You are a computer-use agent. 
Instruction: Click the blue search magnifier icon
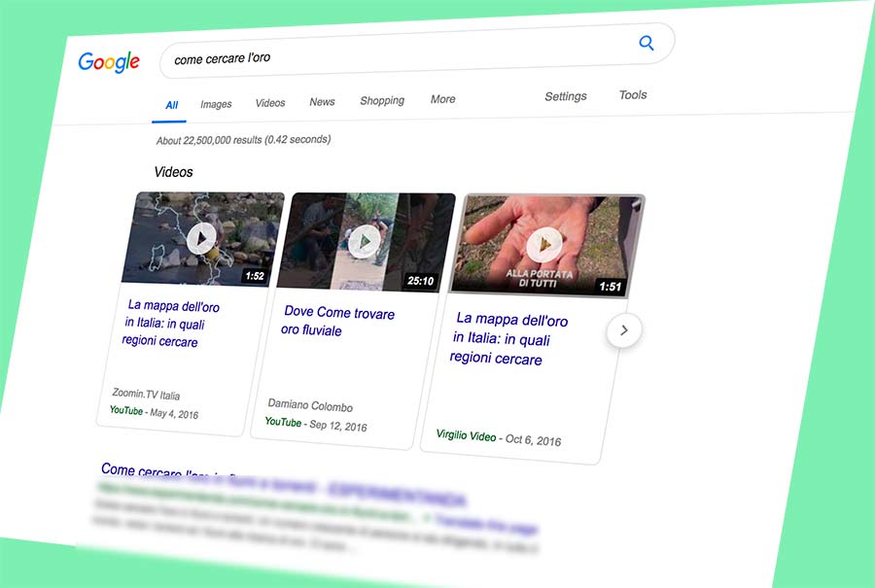tap(647, 43)
